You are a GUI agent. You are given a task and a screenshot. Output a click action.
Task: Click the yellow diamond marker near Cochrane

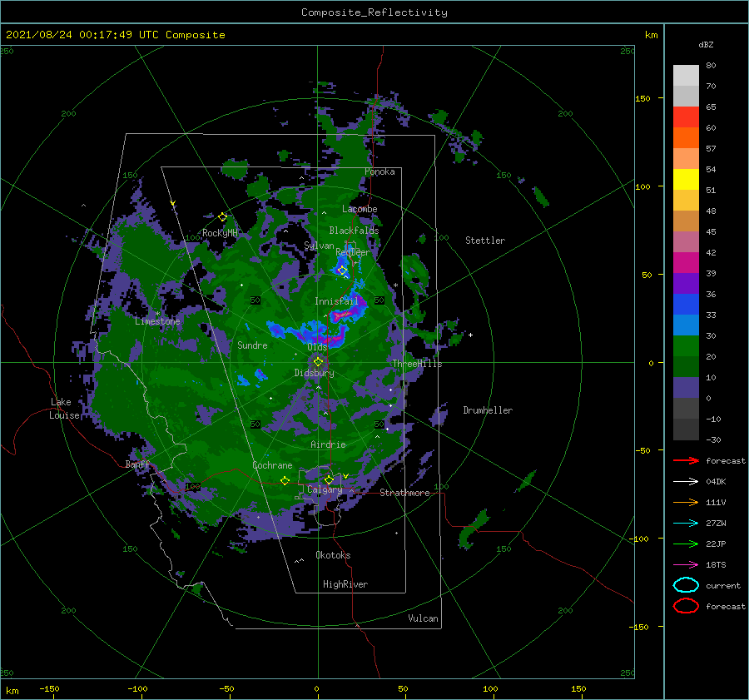click(x=285, y=481)
